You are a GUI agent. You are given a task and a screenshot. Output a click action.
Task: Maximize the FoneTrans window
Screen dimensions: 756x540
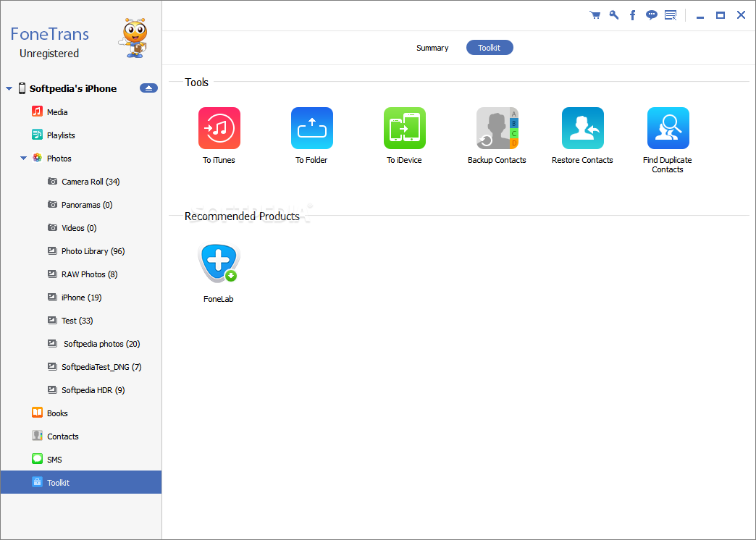(721, 15)
